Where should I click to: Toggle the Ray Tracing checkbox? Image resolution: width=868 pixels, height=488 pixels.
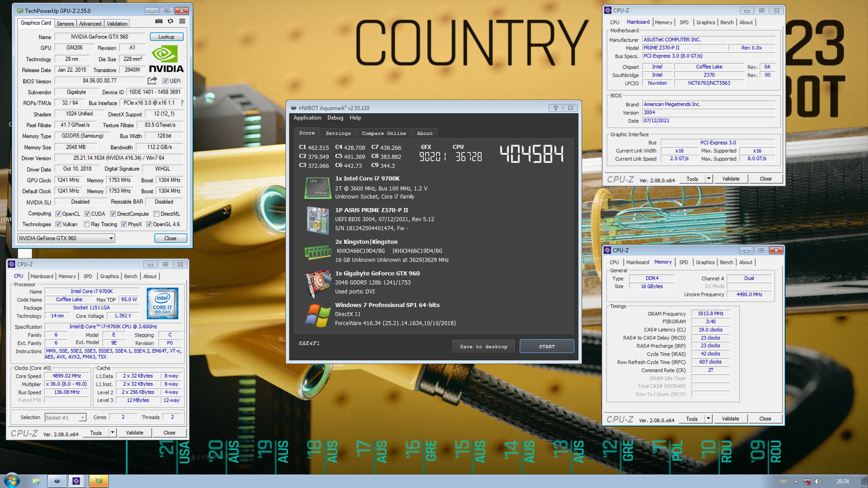(87, 224)
